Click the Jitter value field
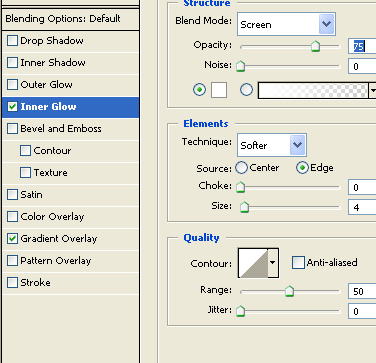 362,311
